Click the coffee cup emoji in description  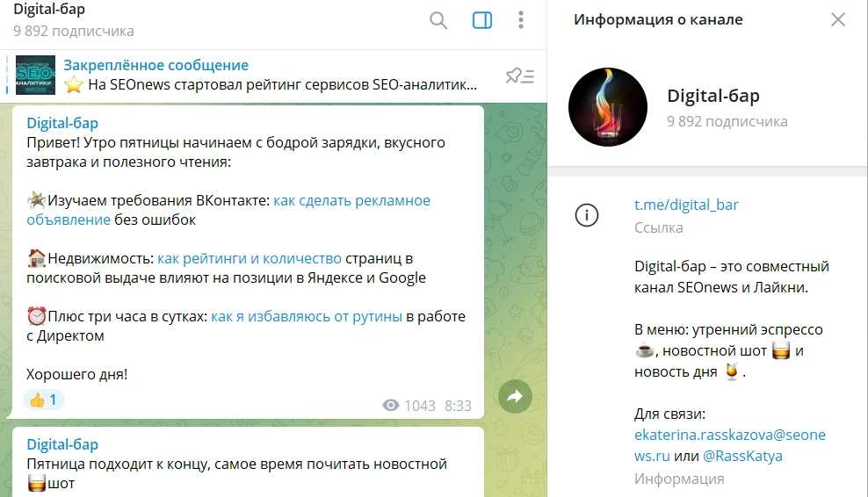click(x=644, y=350)
